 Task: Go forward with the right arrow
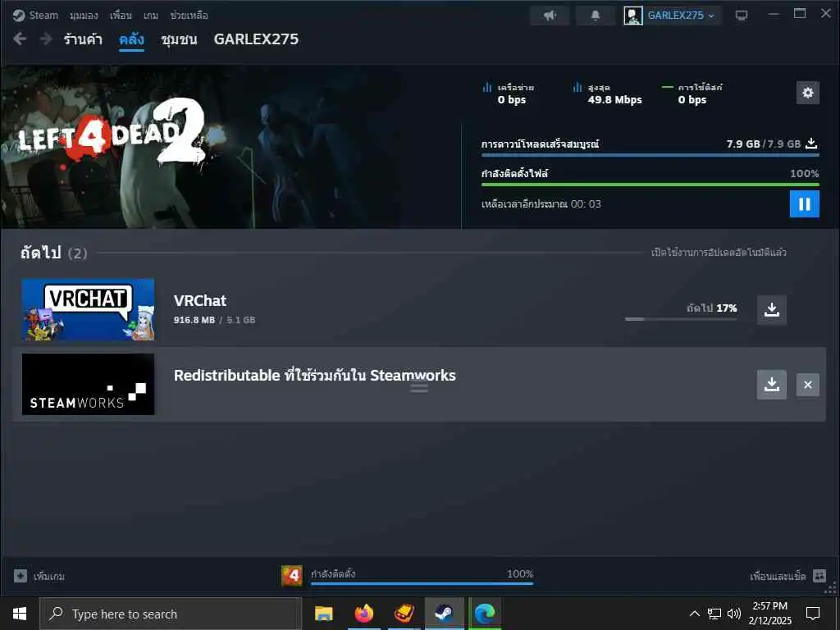(x=46, y=39)
